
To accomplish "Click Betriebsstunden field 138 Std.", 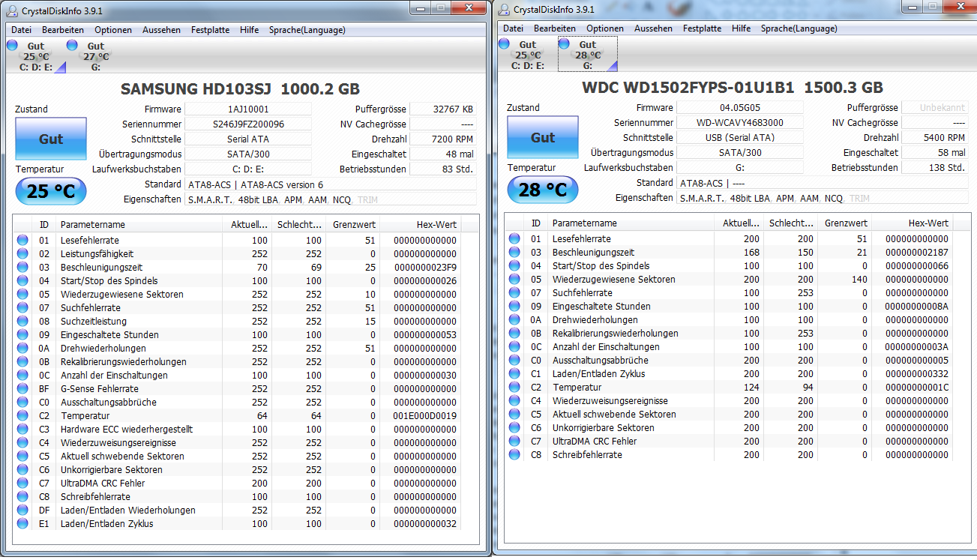I will (935, 167).
